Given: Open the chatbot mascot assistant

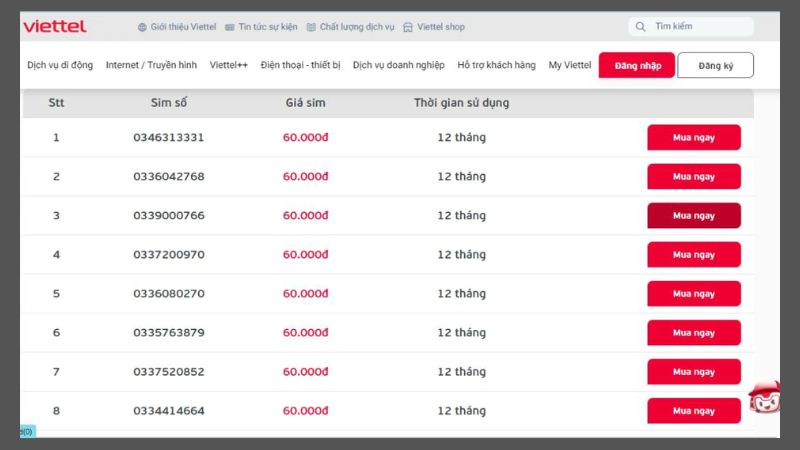Looking at the screenshot, I should pos(764,397).
